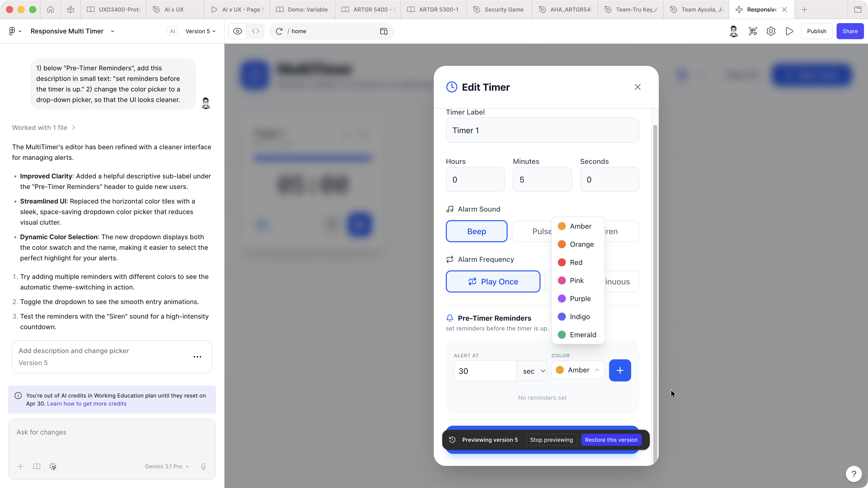Click the Seconds input field
Screen dimensions: 868x488
[609, 179]
